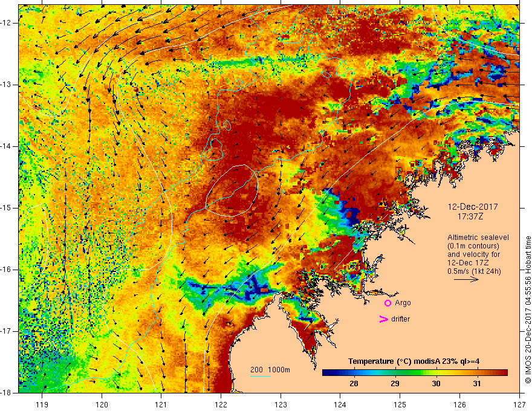
Task: Click the cyan 200 1000m isobath line sample
Action: click(x=260, y=376)
